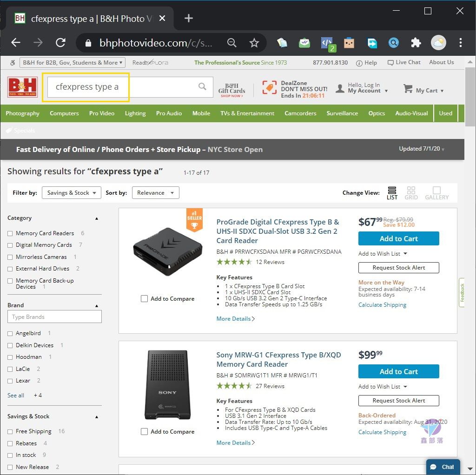
Task: Bookmark page with star icon
Action: tap(254, 43)
